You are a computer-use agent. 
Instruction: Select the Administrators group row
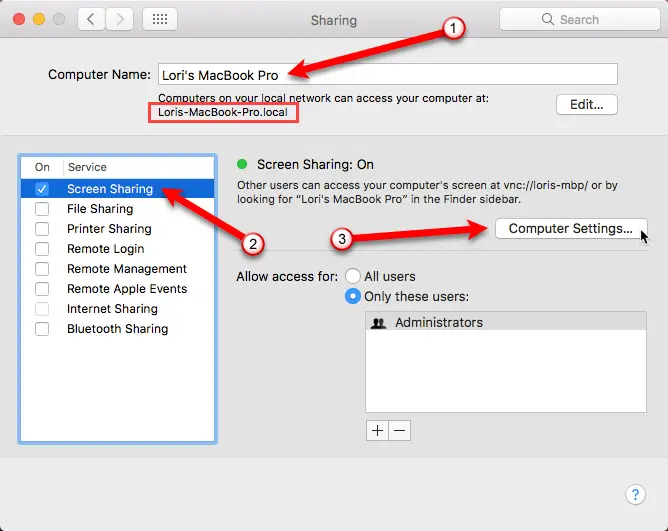point(506,322)
